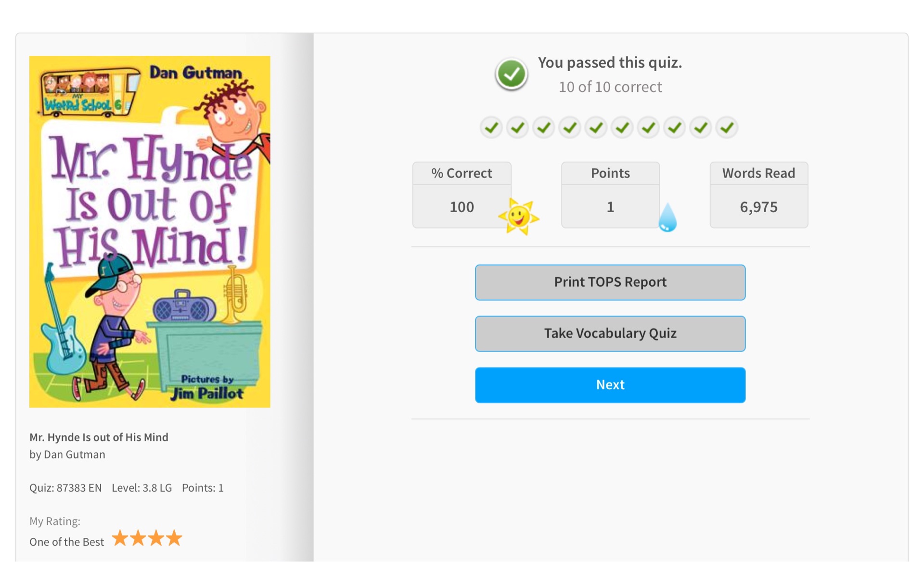
Task: Click the tenth question checkmark circle
Action: point(727,128)
